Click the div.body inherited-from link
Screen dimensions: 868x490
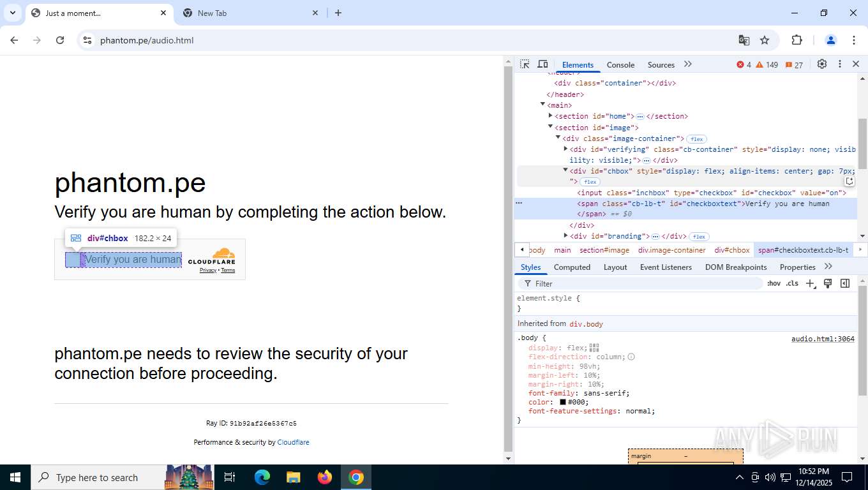[586, 324]
